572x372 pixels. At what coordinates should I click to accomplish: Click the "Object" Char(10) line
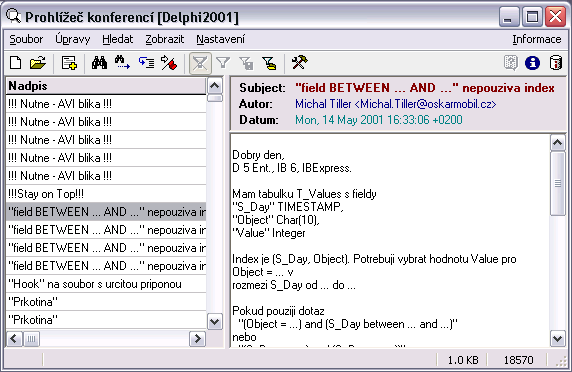(276, 220)
